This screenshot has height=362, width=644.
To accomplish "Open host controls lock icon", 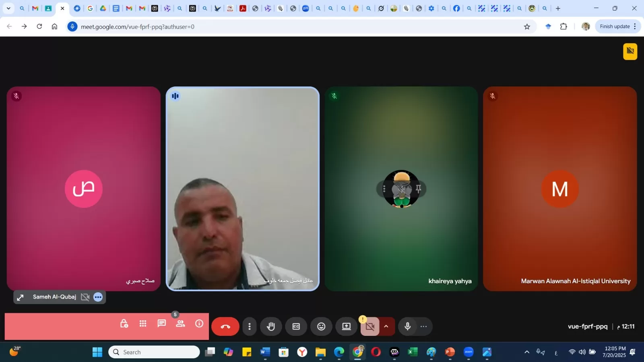I will point(124,324).
